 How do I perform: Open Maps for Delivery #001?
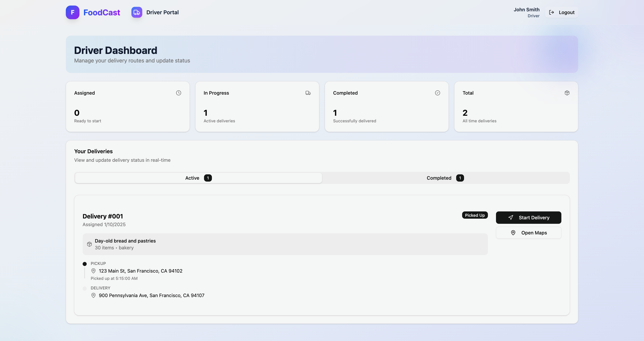pyautogui.click(x=529, y=233)
